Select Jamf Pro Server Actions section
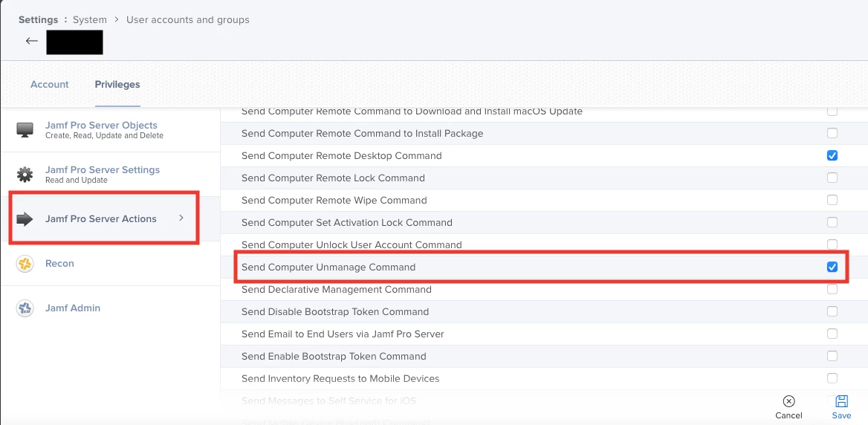Screen dimensions: 868x425 pos(111,219)
